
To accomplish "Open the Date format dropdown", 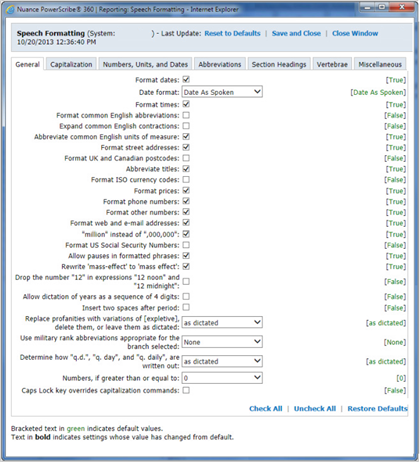I will click(222, 92).
